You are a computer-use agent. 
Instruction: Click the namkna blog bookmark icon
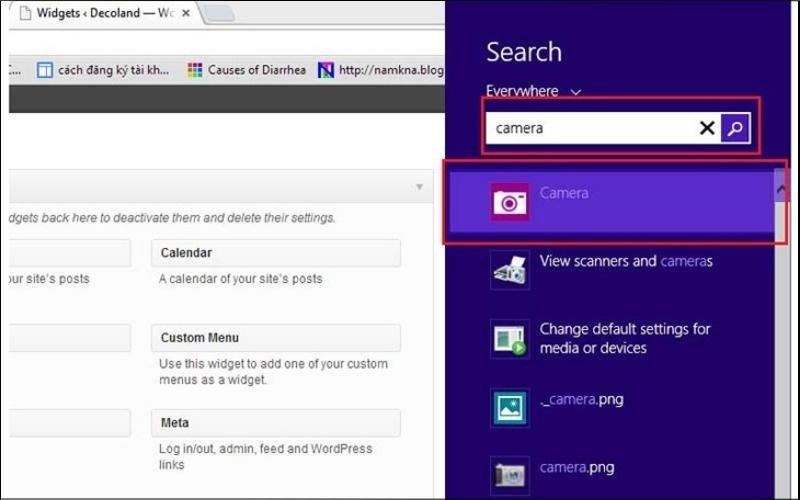(x=326, y=70)
